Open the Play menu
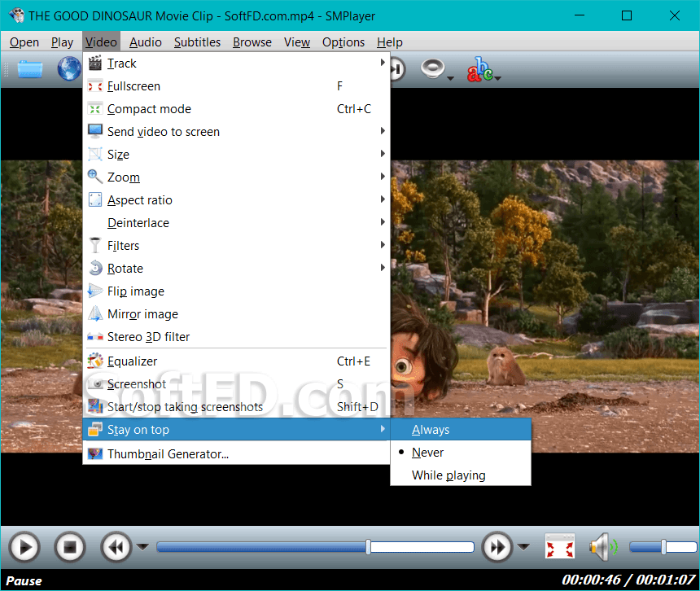The width and height of the screenshot is (700, 591). click(x=62, y=42)
